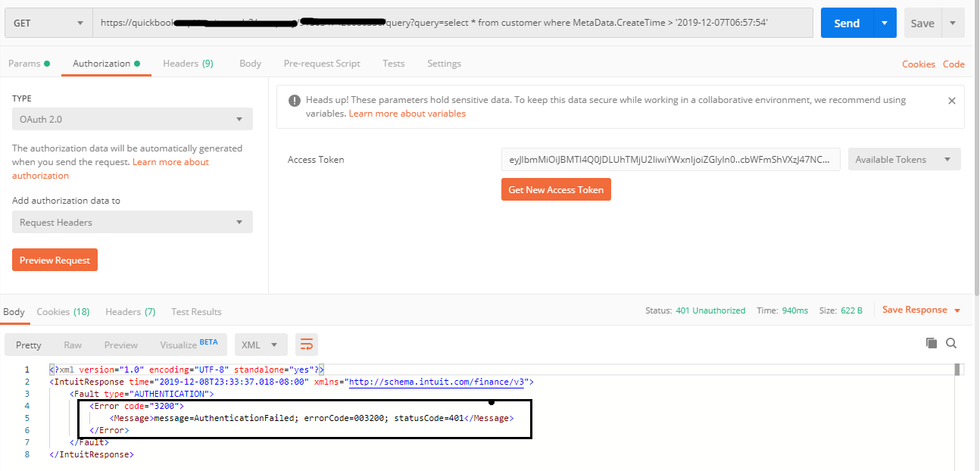Screen dimensions: 980x471
Task: Open search within the response viewer
Action: 951,344
